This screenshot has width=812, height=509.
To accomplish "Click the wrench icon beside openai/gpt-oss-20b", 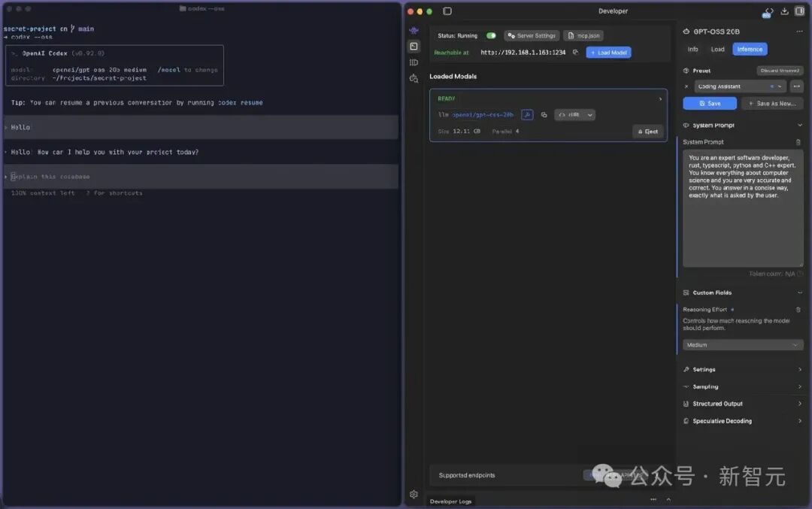I will [x=527, y=115].
